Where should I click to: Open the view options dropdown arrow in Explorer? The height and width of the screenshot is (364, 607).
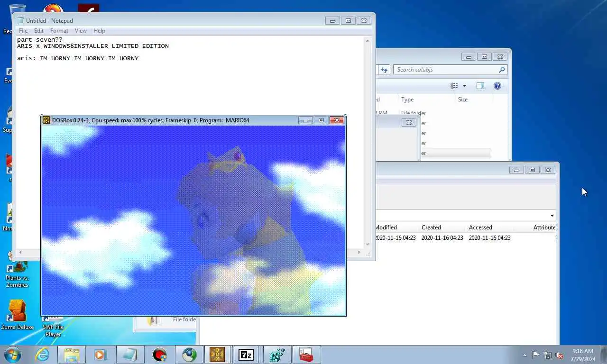[464, 86]
